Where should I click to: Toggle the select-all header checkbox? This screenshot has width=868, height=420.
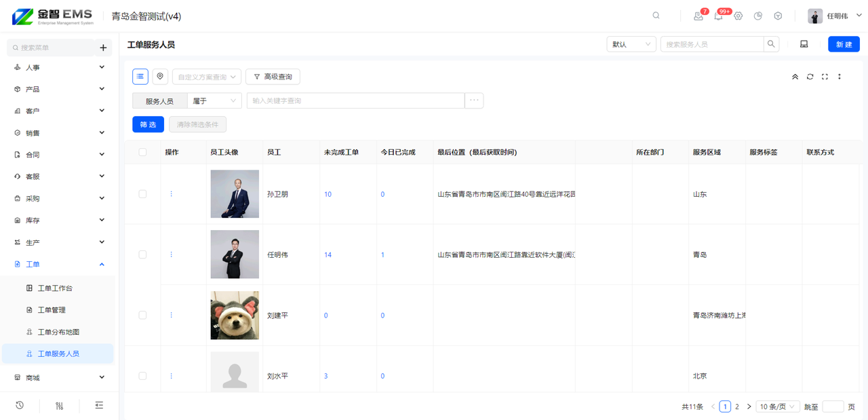142,152
